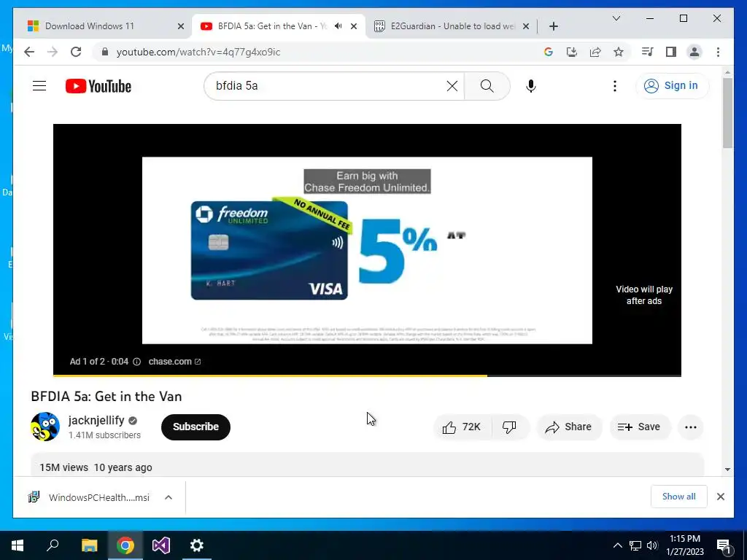Expand WindowsPCHealth download options arrow

point(169,497)
